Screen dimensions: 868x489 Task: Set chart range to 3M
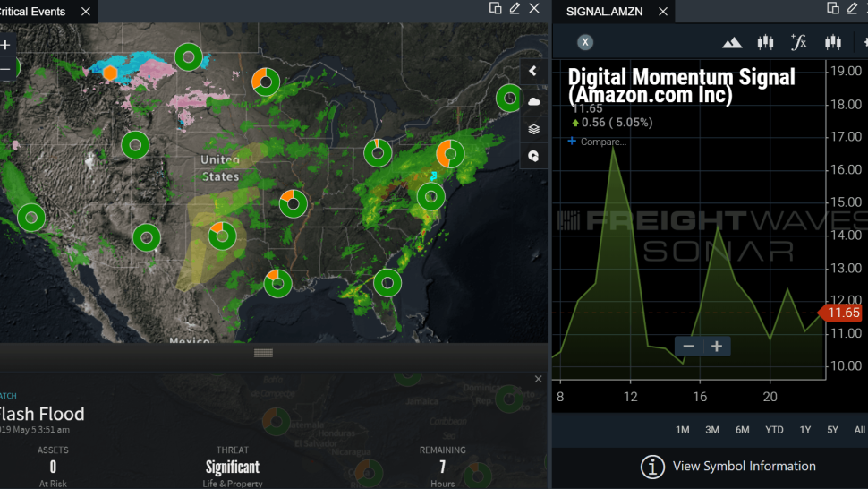(712, 430)
